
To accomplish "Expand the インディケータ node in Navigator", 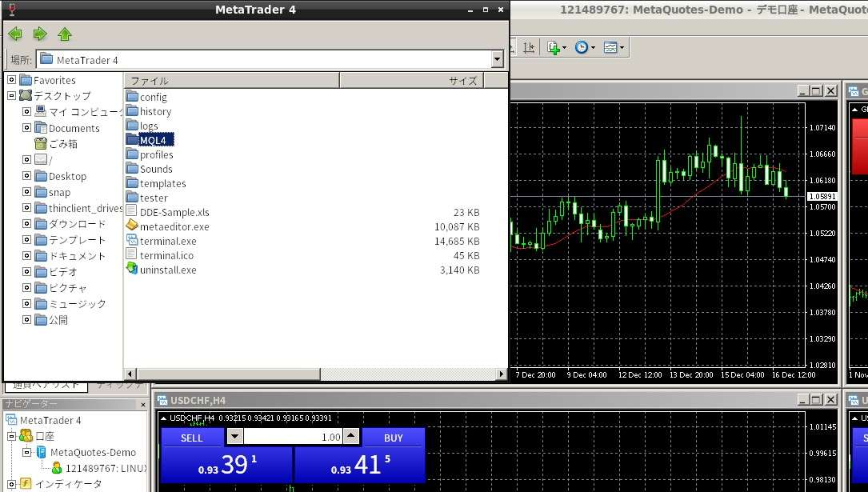I will click(x=11, y=484).
